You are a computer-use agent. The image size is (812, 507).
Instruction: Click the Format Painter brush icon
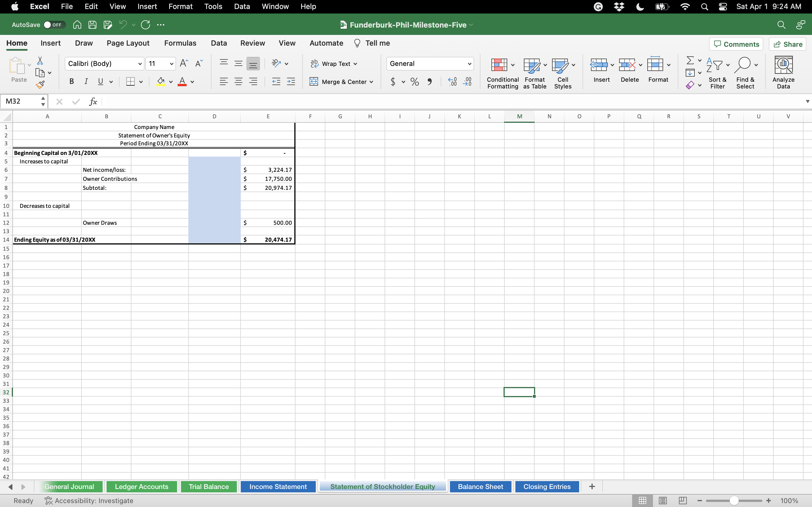(x=40, y=85)
